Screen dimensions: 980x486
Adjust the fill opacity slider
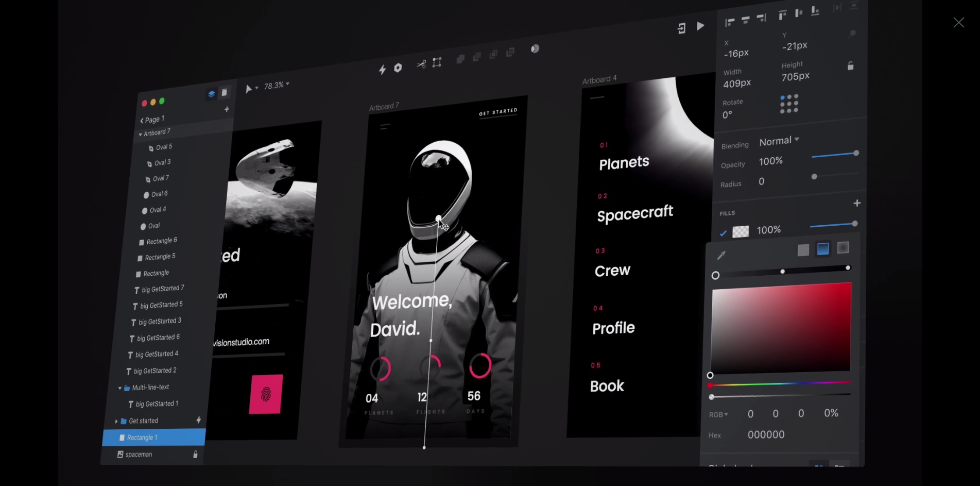(x=833, y=225)
